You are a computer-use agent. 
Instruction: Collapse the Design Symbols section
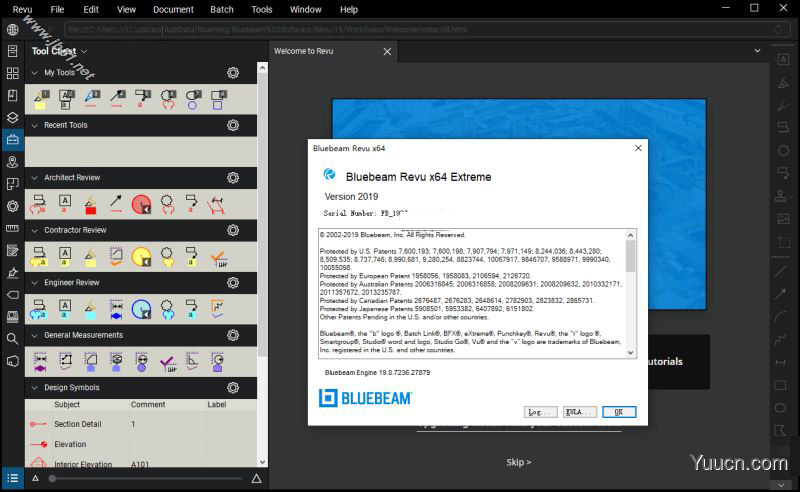[35, 388]
